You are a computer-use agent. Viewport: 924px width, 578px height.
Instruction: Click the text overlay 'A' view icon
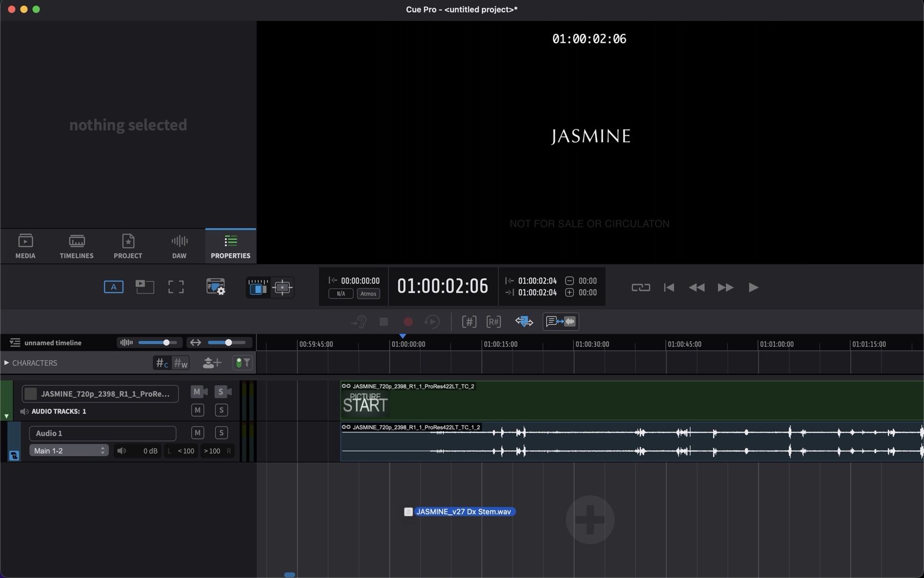[x=113, y=287]
